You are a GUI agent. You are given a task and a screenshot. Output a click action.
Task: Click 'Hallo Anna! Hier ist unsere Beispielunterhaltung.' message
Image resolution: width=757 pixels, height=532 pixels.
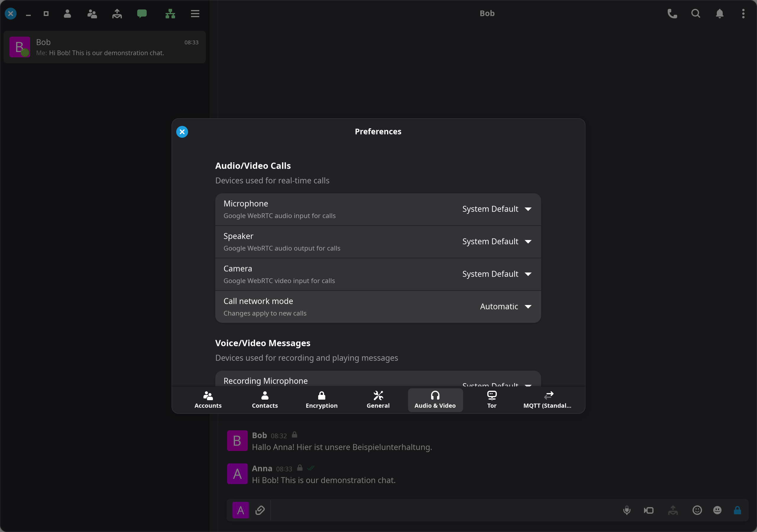(342, 447)
